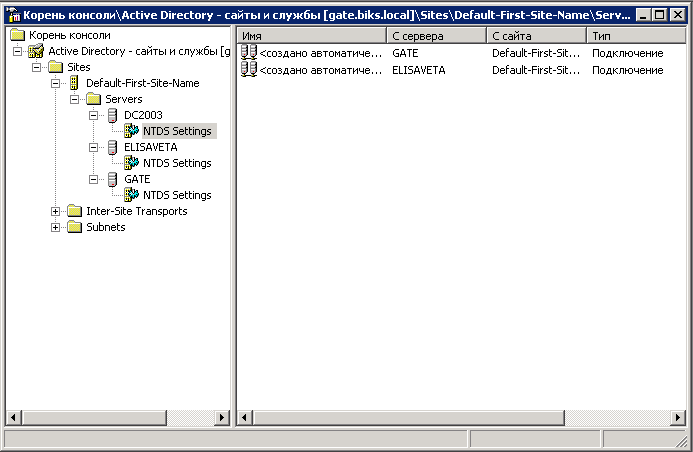Click the NTDS Settings icon under ELISAVETA
The height and width of the screenshot is (452, 693).
pyautogui.click(x=131, y=163)
